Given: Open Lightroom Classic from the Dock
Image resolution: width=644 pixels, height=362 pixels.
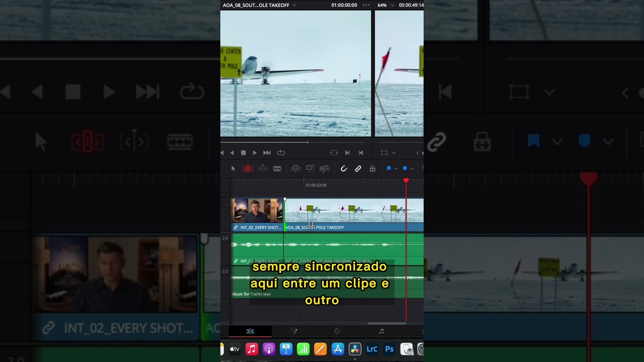Looking at the screenshot, I should (x=372, y=349).
